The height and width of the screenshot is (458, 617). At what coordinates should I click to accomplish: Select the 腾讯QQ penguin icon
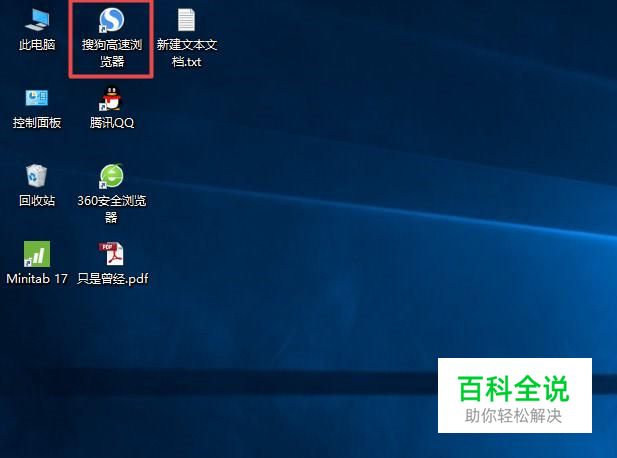[111, 98]
